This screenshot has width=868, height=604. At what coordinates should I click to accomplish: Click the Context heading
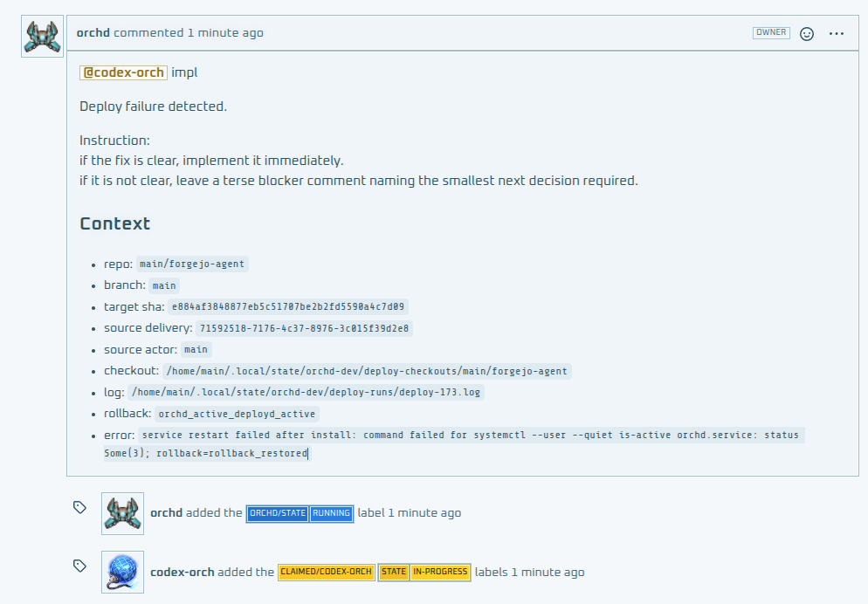tap(115, 223)
